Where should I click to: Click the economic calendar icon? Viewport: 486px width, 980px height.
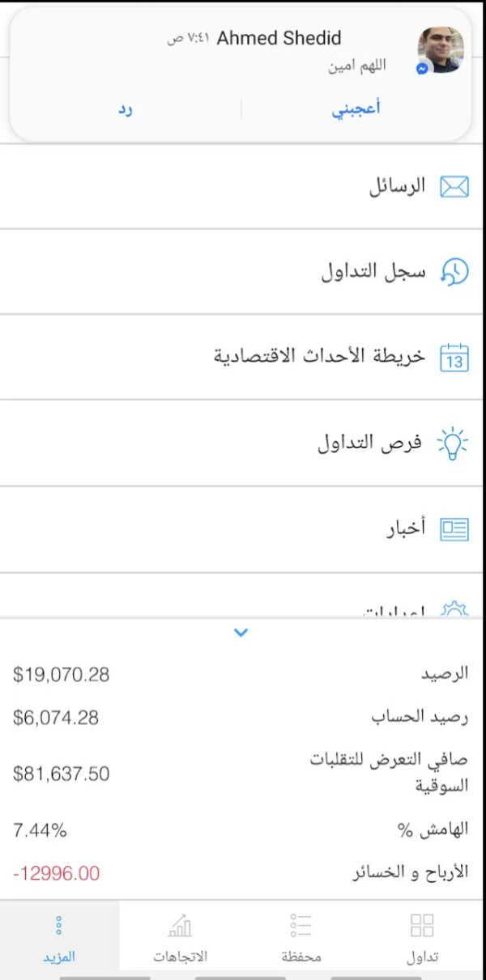coord(454,357)
